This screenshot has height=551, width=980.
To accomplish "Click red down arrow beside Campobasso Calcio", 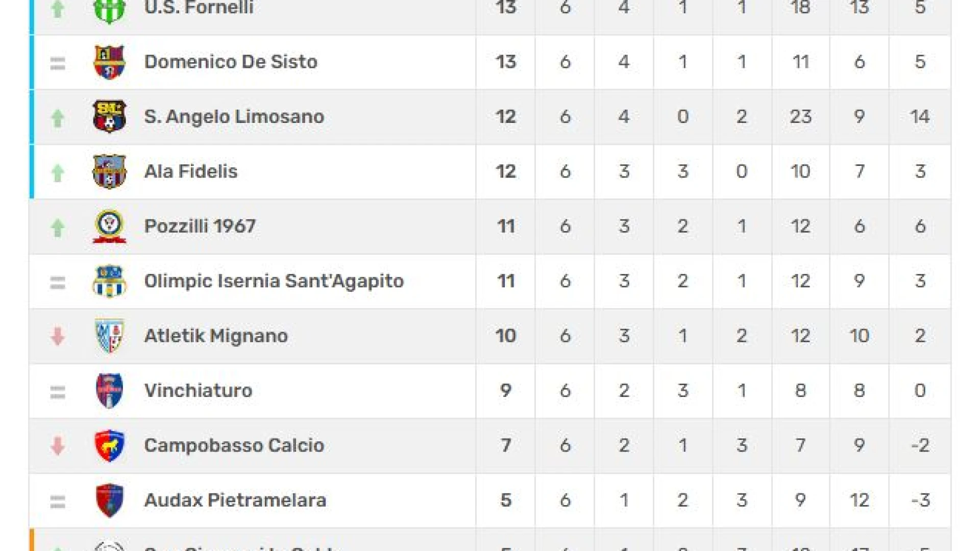I will (x=58, y=446).
